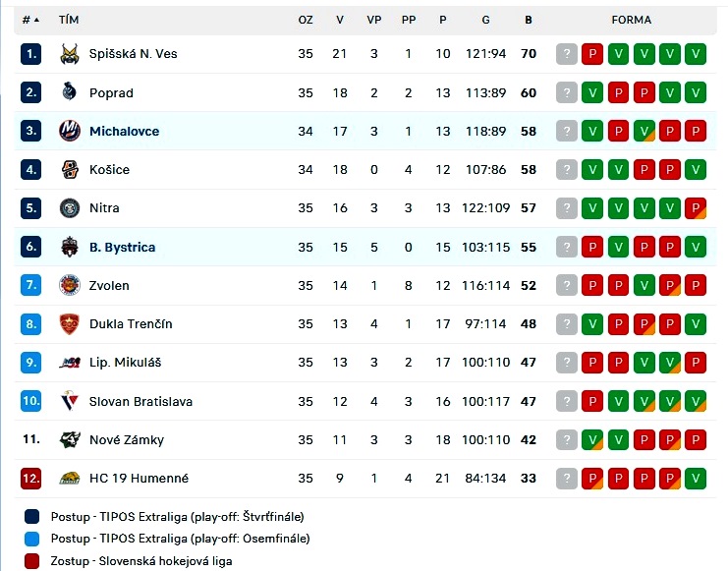Click the dark red Zostup legend swatch
728x571 pixels.
(32, 561)
